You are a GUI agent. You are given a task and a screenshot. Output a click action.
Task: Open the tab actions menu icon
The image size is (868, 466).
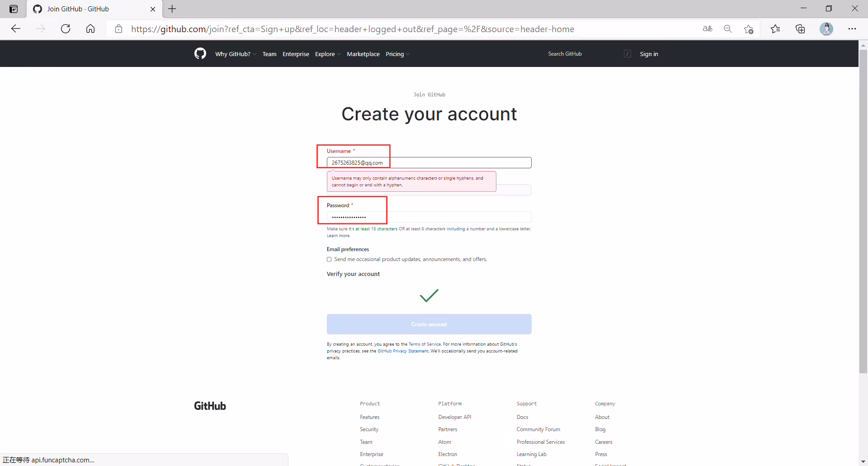[x=14, y=9]
